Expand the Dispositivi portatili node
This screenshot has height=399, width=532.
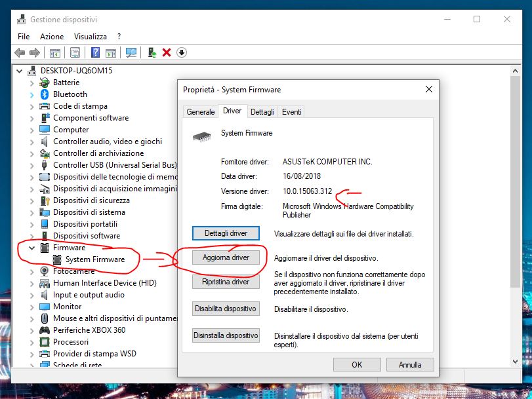click(32, 225)
